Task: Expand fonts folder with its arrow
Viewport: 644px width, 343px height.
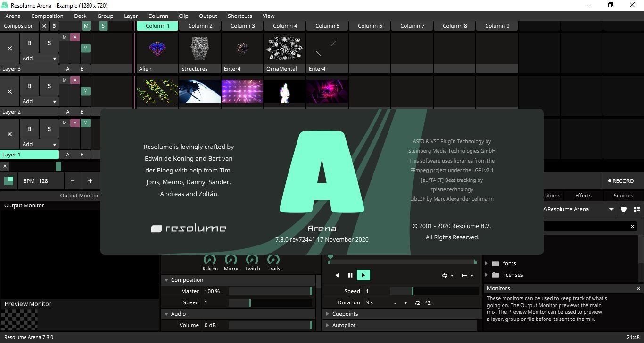Action: pyautogui.click(x=487, y=263)
